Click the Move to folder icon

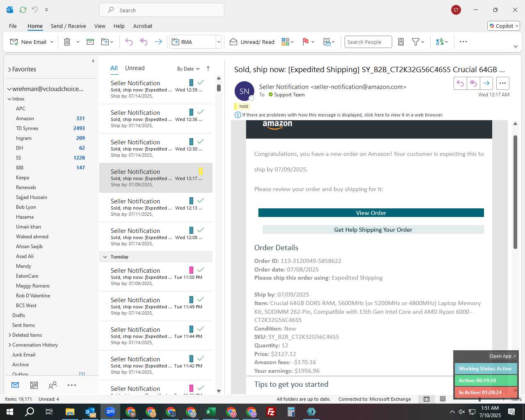point(105,42)
